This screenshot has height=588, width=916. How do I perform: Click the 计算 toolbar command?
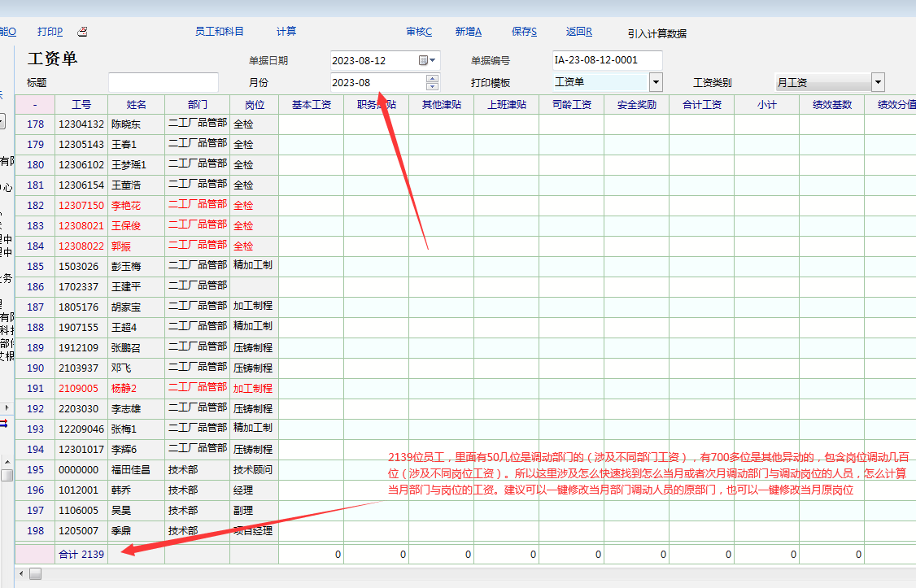[286, 32]
